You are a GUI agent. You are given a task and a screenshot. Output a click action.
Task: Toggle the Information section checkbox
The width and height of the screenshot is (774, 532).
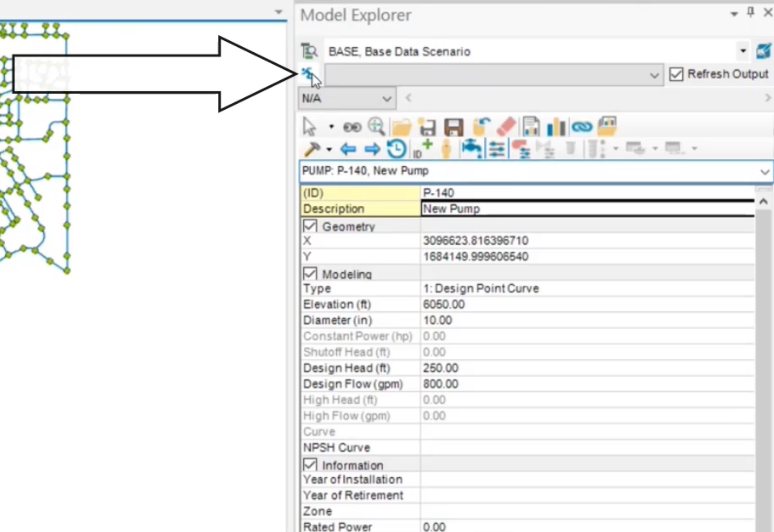point(310,464)
